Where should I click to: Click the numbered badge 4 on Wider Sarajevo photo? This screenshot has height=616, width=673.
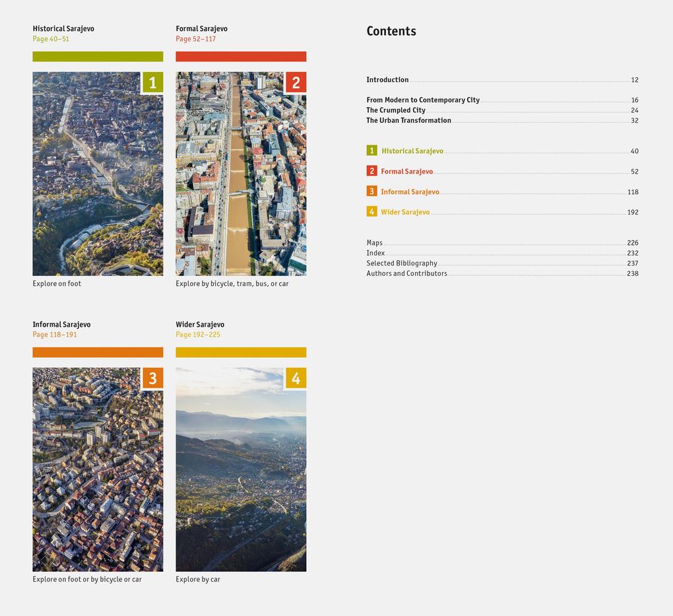coord(296,378)
